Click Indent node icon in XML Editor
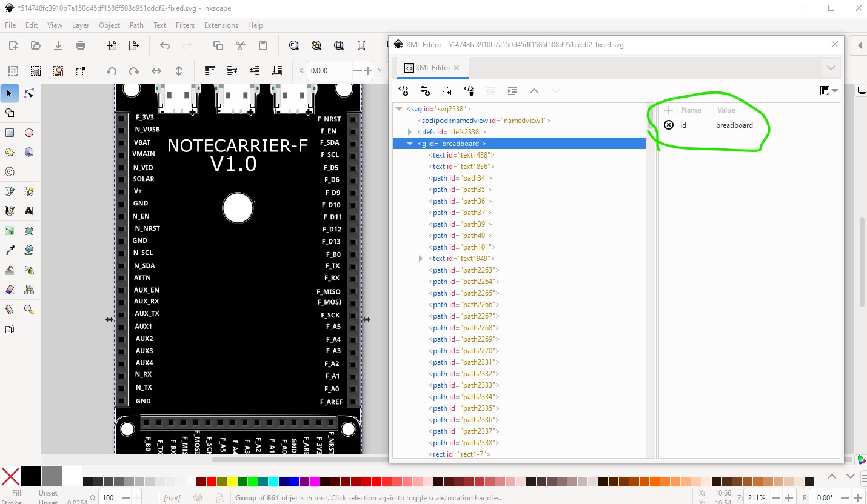 512,91
